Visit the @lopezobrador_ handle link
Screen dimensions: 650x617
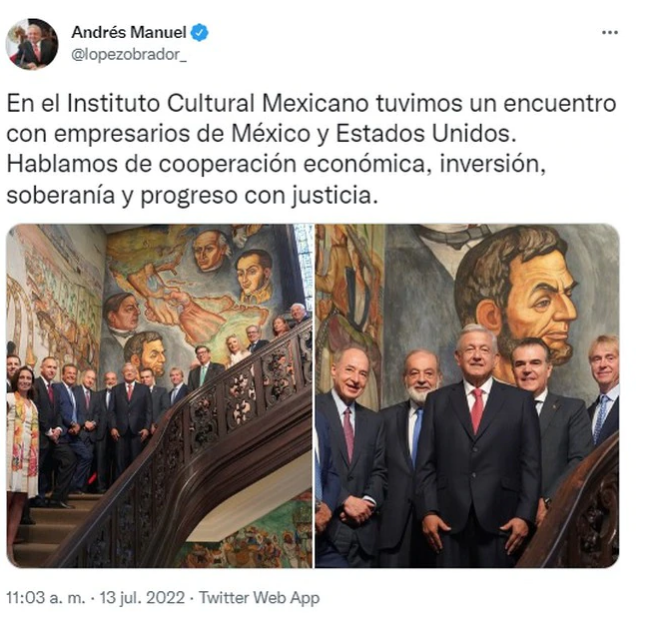(x=129, y=54)
